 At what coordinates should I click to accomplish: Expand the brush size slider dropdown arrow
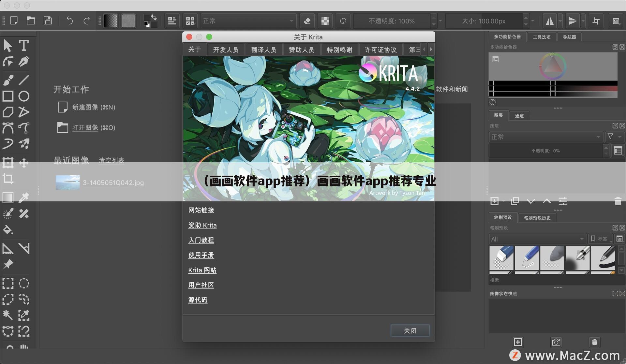click(533, 21)
